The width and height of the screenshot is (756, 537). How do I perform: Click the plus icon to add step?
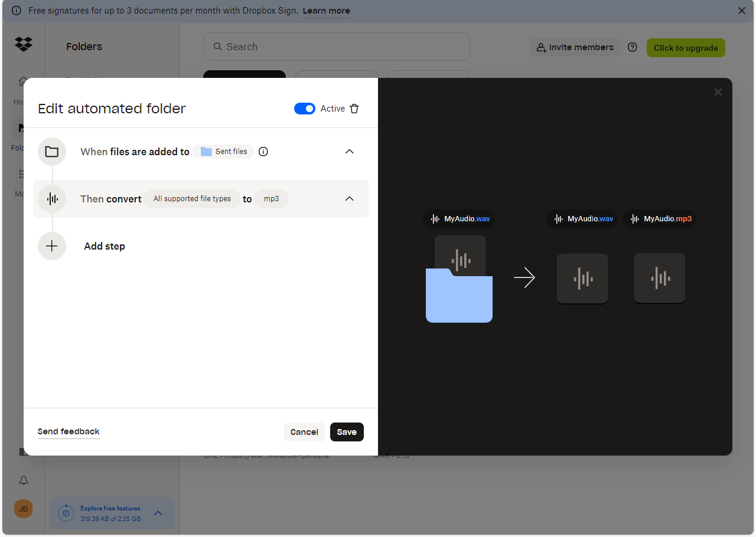pyautogui.click(x=52, y=246)
